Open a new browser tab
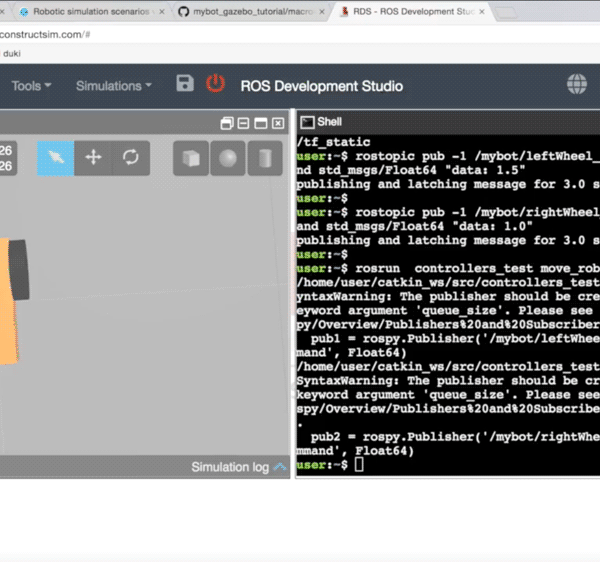The width and height of the screenshot is (600, 562). [x=506, y=13]
